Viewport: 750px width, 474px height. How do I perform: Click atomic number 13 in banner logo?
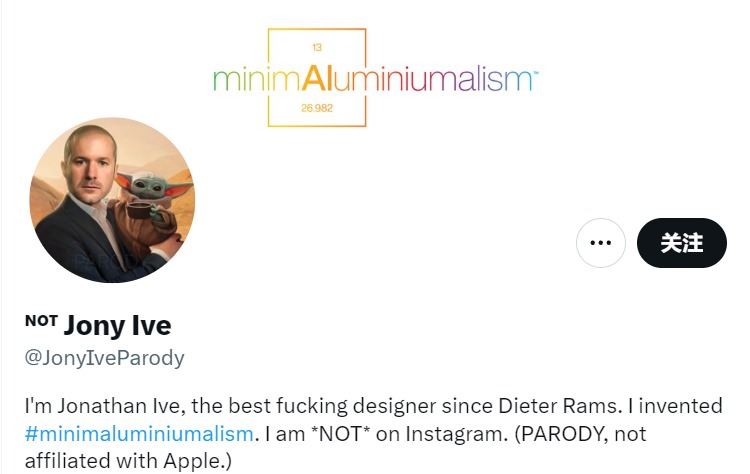[x=317, y=47]
